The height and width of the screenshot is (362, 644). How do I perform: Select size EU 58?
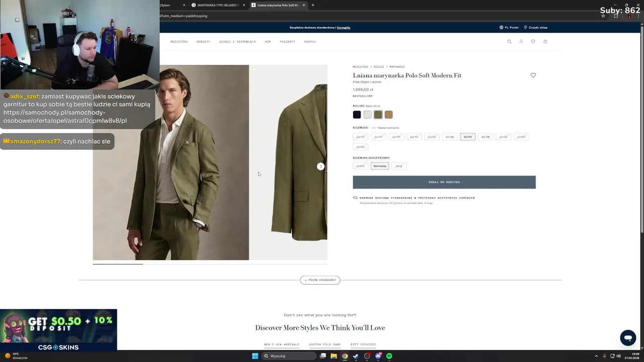(503, 137)
